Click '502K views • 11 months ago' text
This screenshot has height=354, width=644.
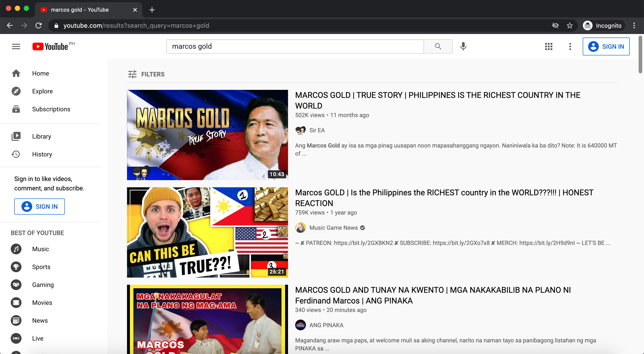point(332,115)
